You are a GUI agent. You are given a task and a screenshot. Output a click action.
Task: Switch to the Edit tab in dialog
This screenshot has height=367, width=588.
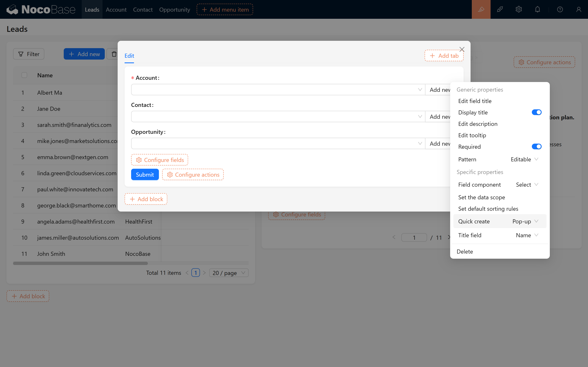click(x=129, y=55)
